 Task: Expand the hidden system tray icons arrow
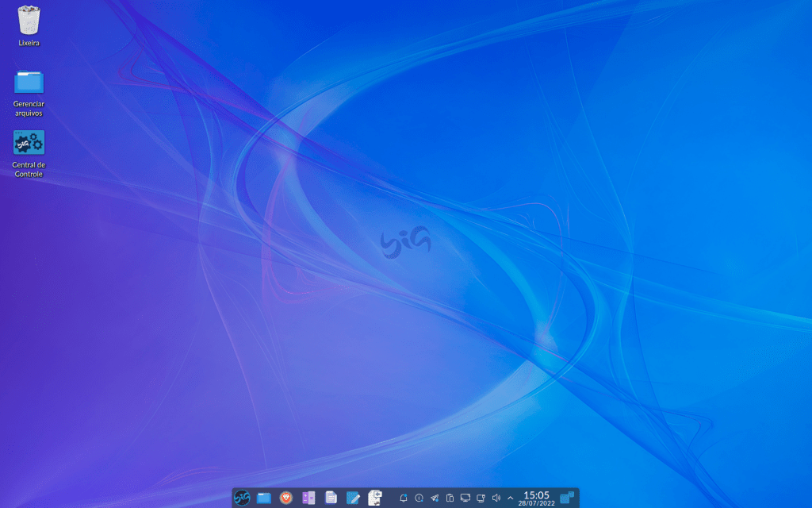coord(510,498)
